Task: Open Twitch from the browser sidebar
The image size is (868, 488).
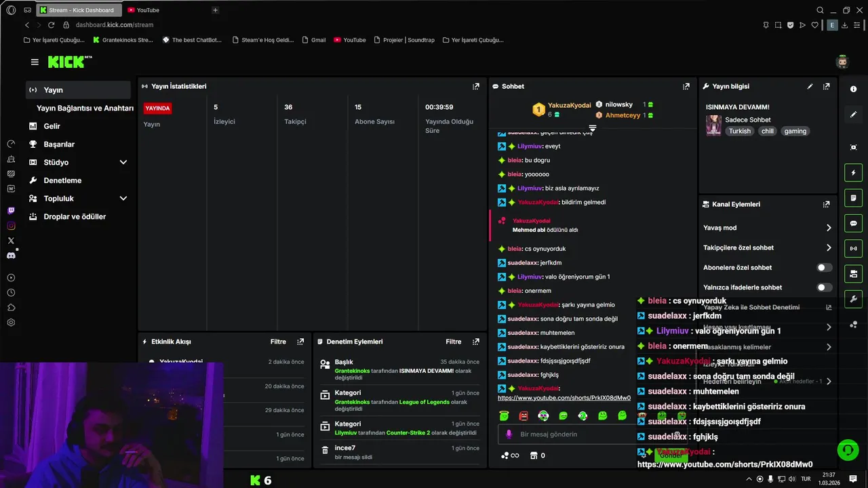Action: (11, 211)
